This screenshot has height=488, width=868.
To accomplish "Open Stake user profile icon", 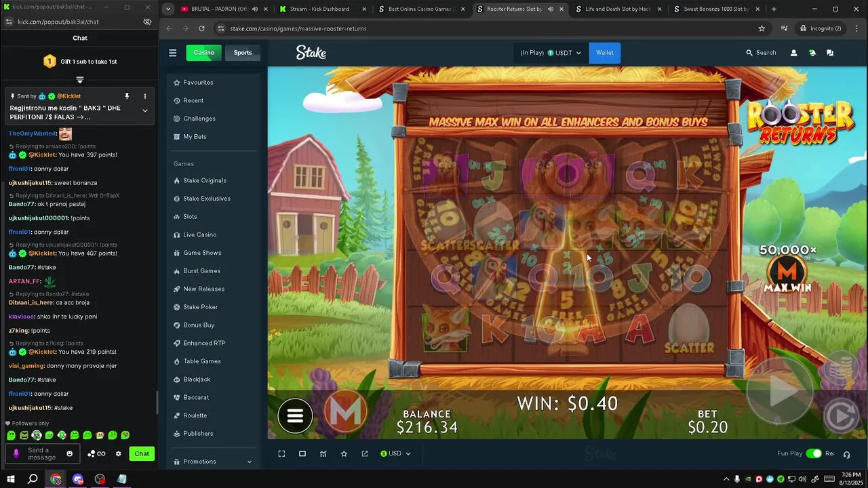I will click(x=793, y=53).
